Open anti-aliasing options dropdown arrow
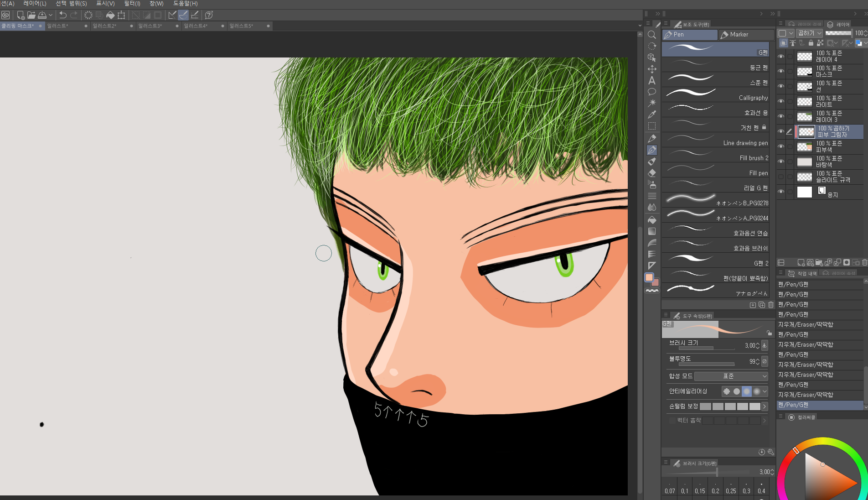Screen dimensions: 868x500 click(765, 391)
